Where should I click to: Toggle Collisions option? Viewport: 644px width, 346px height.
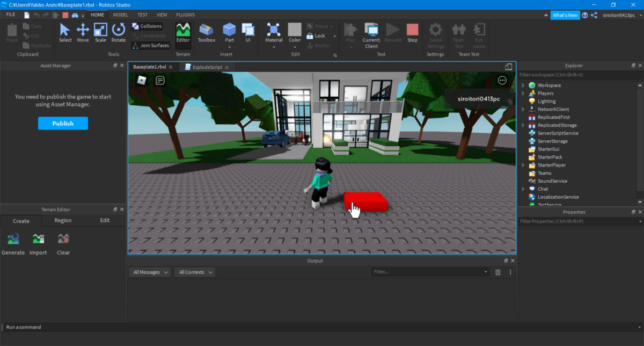pyautogui.click(x=147, y=26)
